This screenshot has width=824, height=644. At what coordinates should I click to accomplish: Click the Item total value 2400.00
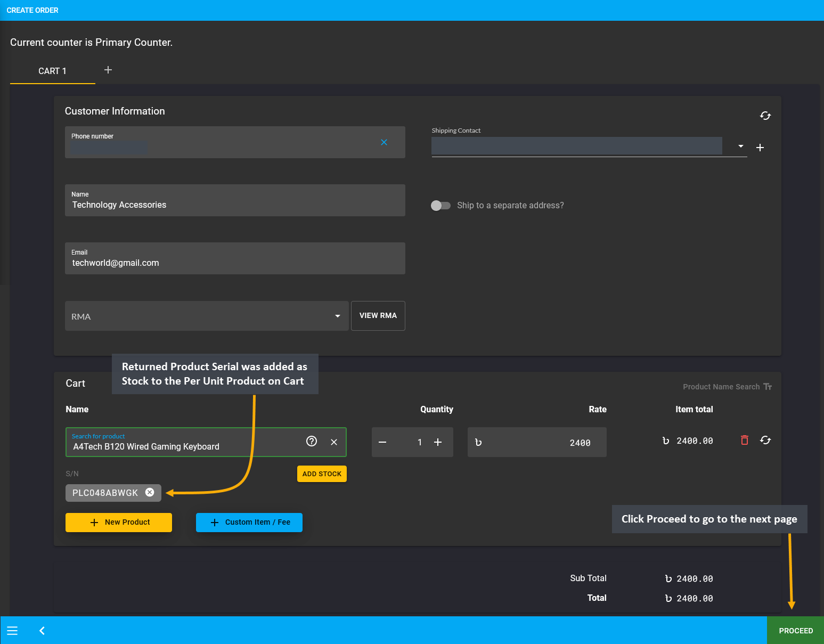pyautogui.click(x=687, y=441)
